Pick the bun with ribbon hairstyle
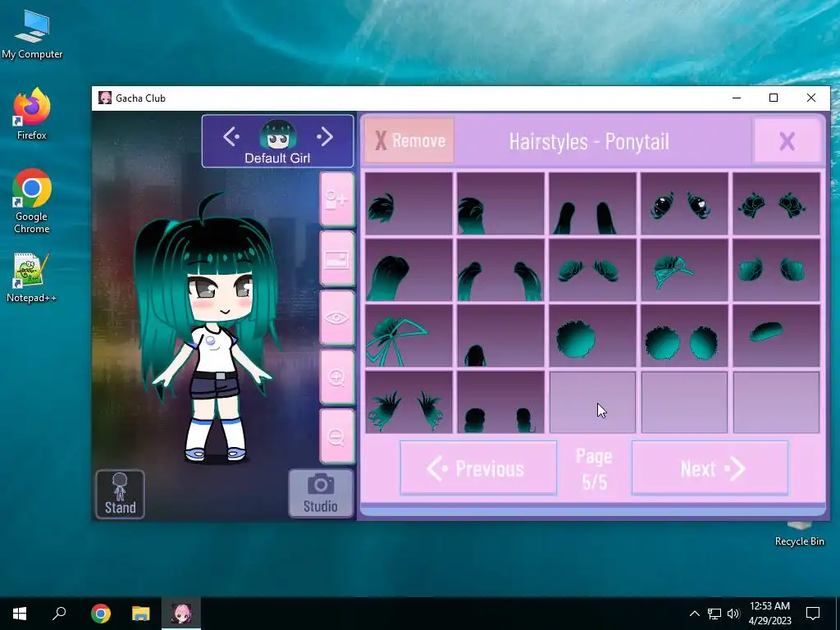840x630 pixels. [x=685, y=270]
